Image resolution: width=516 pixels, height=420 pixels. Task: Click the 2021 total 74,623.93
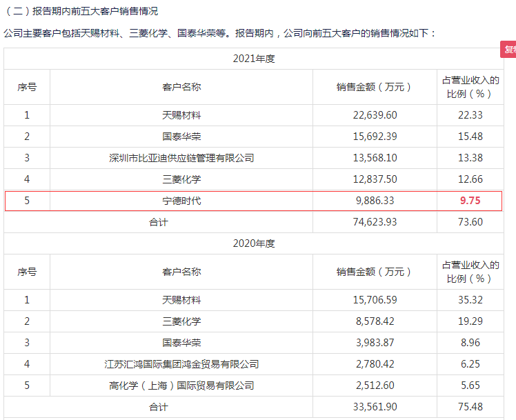click(x=375, y=222)
